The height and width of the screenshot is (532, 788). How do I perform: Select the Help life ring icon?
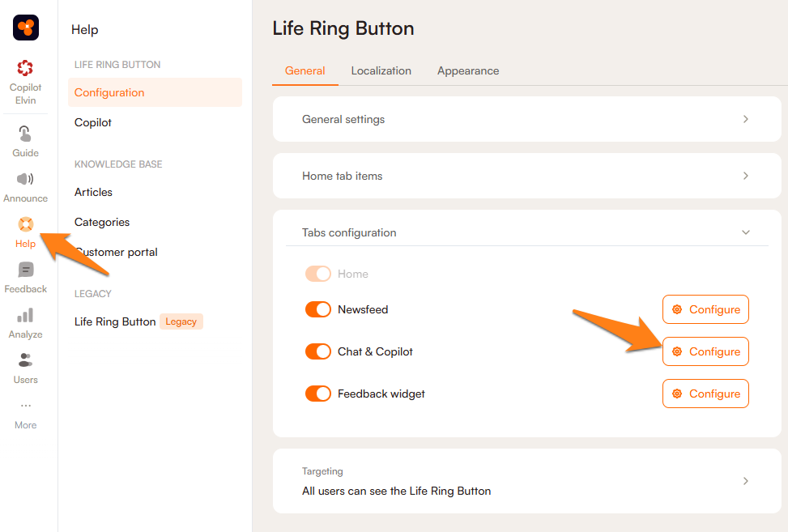[x=26, y=224]
